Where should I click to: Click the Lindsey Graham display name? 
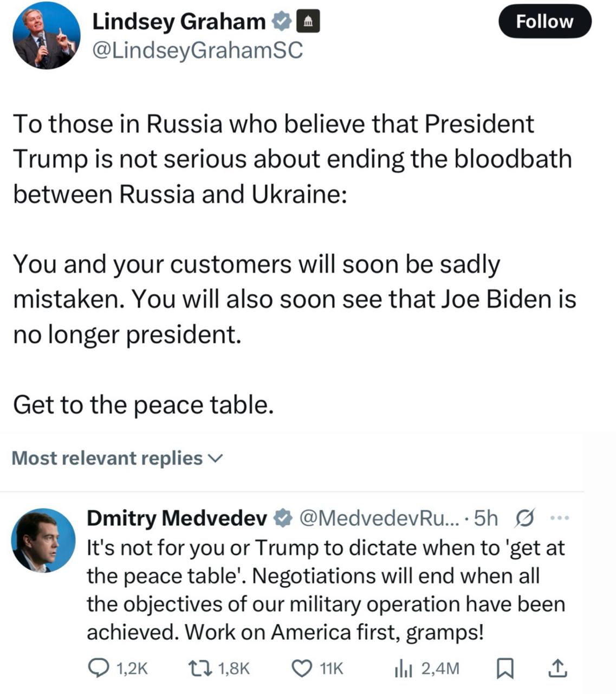179,22
